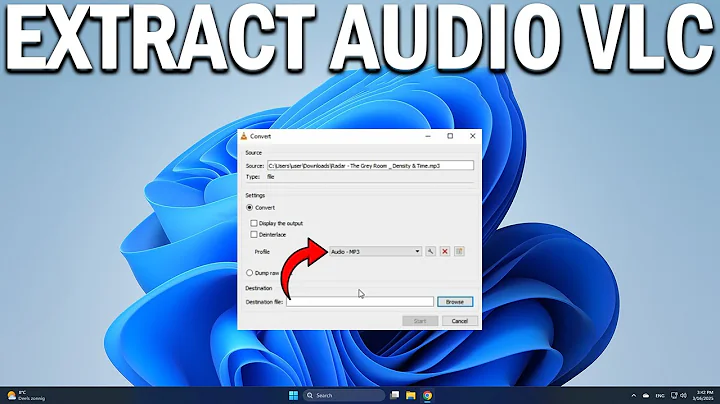The image size is (720, 404).
Task: Open the network display tray icon
Action: tap(674, 395)
